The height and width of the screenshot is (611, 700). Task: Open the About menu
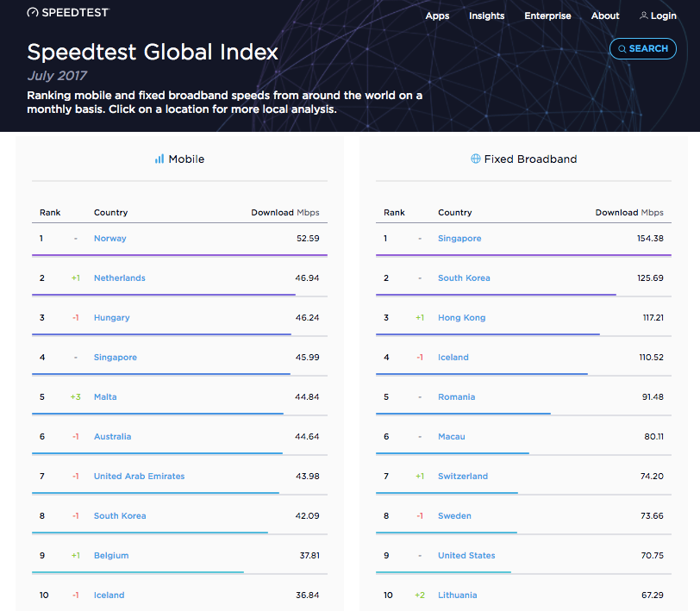pos(605,16)
